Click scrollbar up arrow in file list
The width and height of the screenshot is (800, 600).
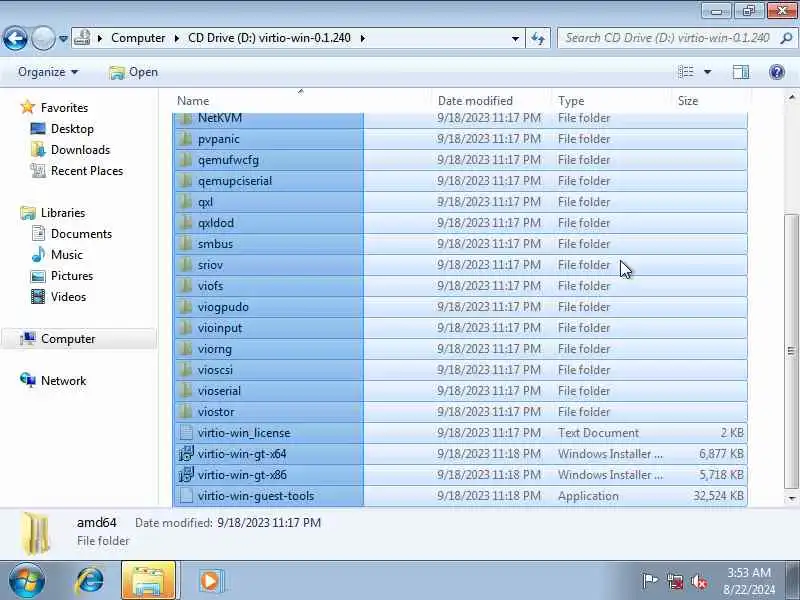(791, 97)
